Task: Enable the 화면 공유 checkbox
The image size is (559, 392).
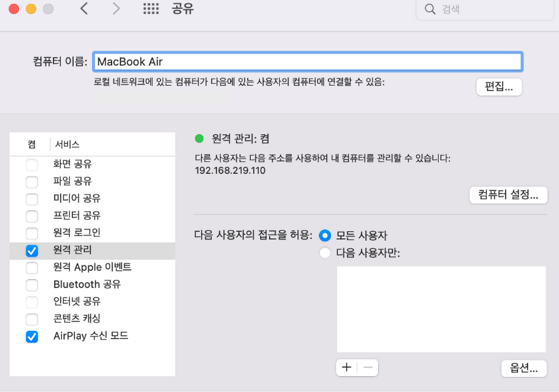Action: [32, 164]
